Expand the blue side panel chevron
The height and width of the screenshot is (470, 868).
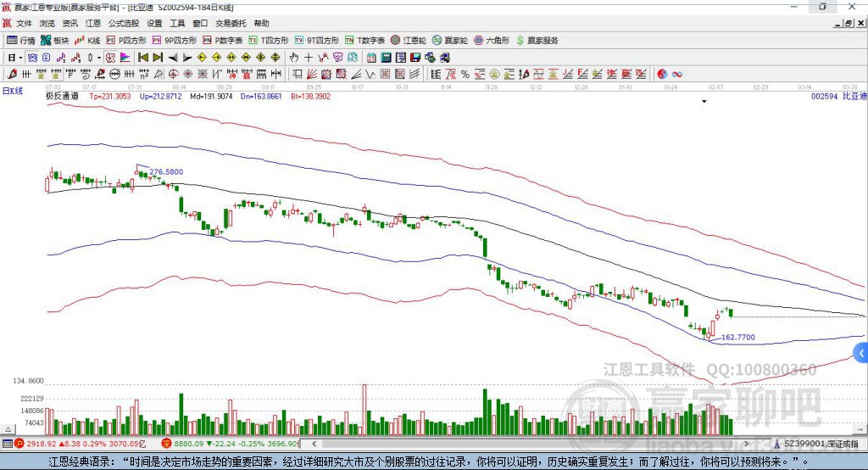[x=861, y=353]
